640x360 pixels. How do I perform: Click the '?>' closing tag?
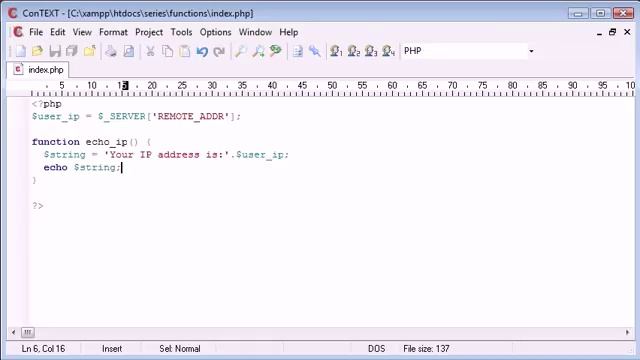tap(38, 206)
